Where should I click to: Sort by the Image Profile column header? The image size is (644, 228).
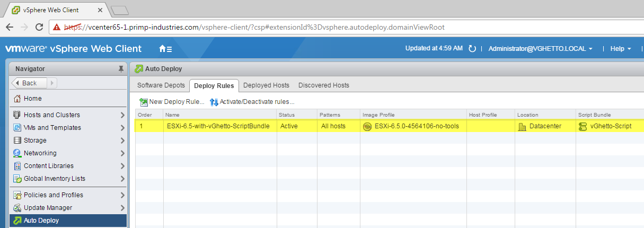(x=413, y=115)
